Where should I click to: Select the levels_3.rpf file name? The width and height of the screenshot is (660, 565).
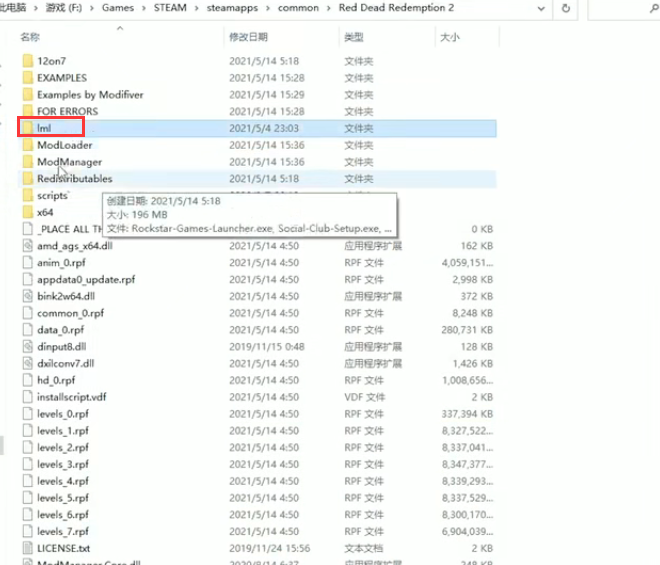coord(63,464)
